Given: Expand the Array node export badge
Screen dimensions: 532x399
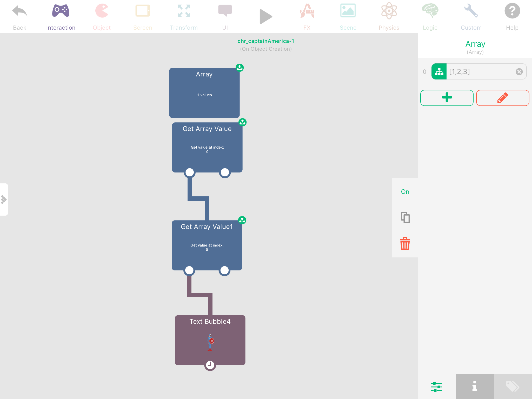Looking at the screenshot, I should click(x=240, y=68).
